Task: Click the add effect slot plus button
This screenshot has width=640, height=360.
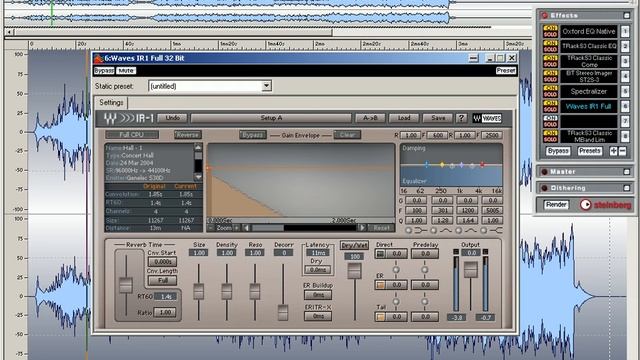Action: 613,151
